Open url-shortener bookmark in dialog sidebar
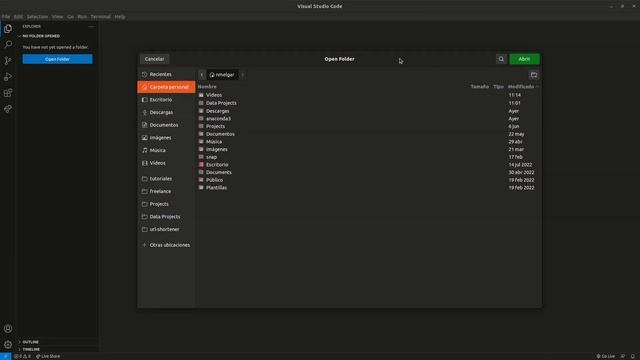640x360 pixels. [167, 229]
